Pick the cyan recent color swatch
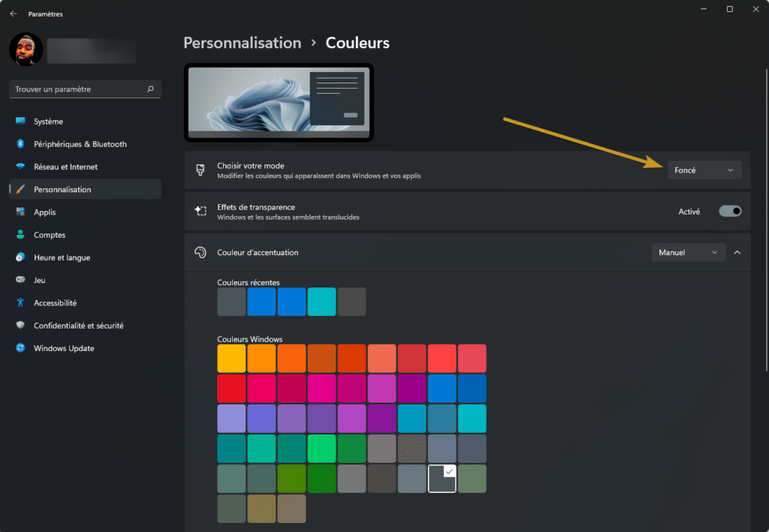Screen dimensions: 769x532 (x=321, y=302)
